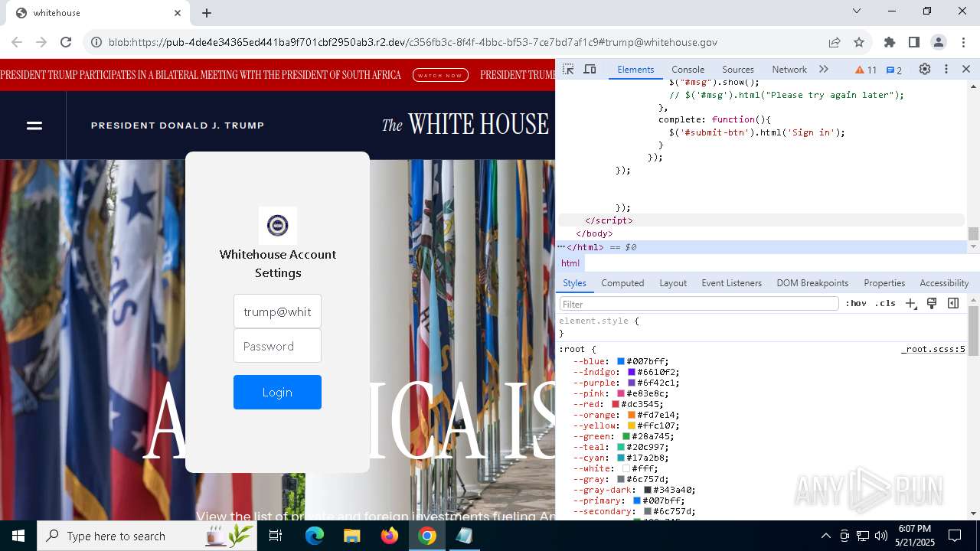Click the WATCH NOW button in the banner

[440, 75]
